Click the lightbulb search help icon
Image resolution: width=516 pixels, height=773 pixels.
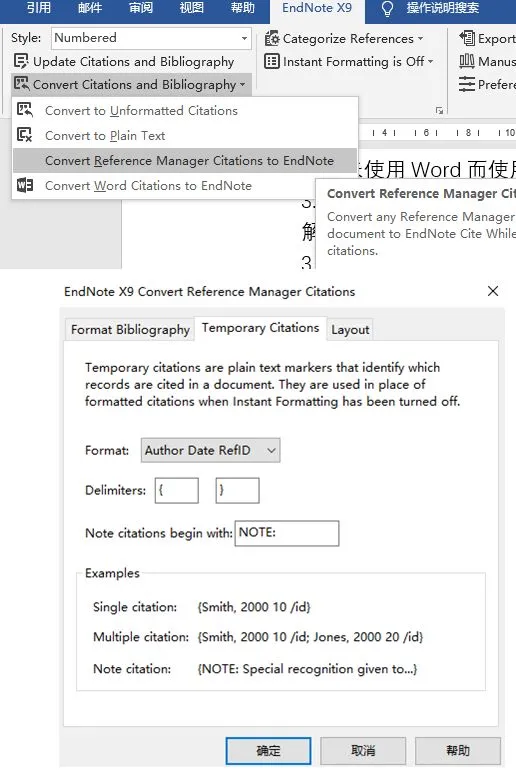tap(388, 8)
